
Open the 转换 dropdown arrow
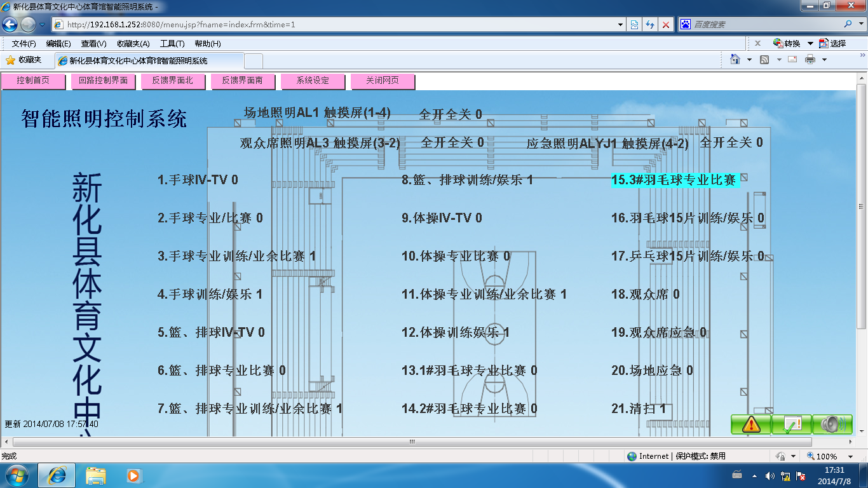810,43
